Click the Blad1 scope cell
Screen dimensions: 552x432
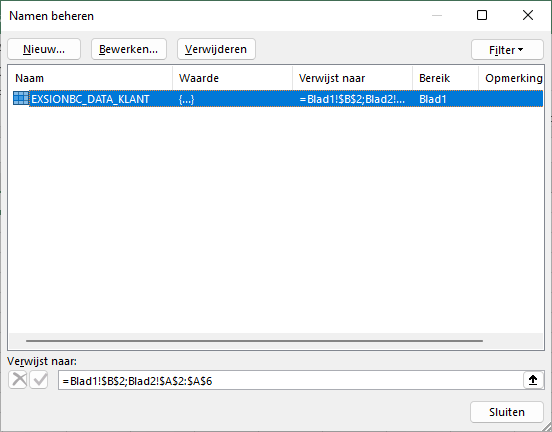(x=433, y=99)
